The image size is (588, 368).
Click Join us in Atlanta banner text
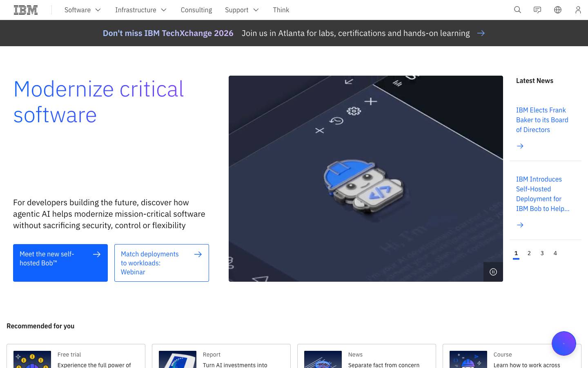[x=356, y=33]
